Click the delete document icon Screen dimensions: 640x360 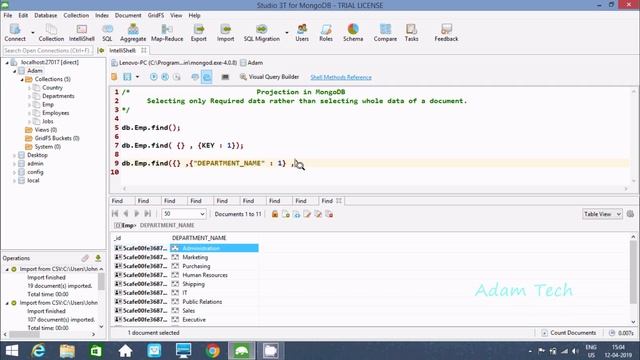(x=329, y=214)
